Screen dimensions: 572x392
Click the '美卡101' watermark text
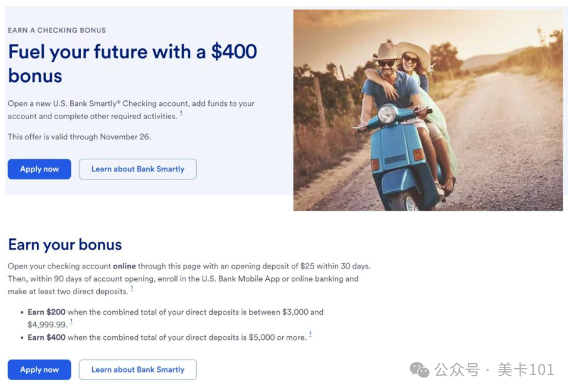pos(526,370)
